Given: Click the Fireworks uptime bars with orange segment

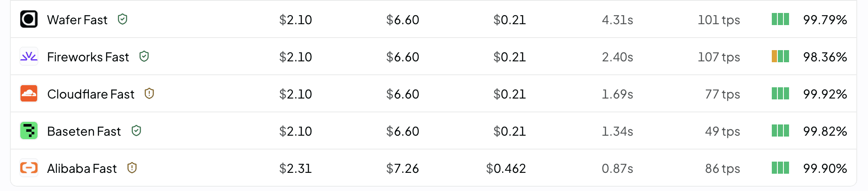Looking at the screenshot, I should coord(780,56).
